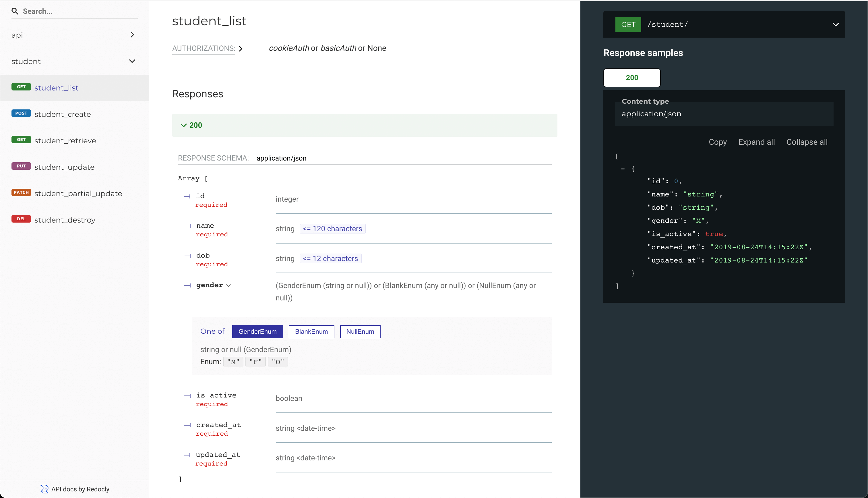Image resolution: width=868 pixels, height=498 pixels.
Task: Collapse the student sidebar section
Action: (75, 61)
